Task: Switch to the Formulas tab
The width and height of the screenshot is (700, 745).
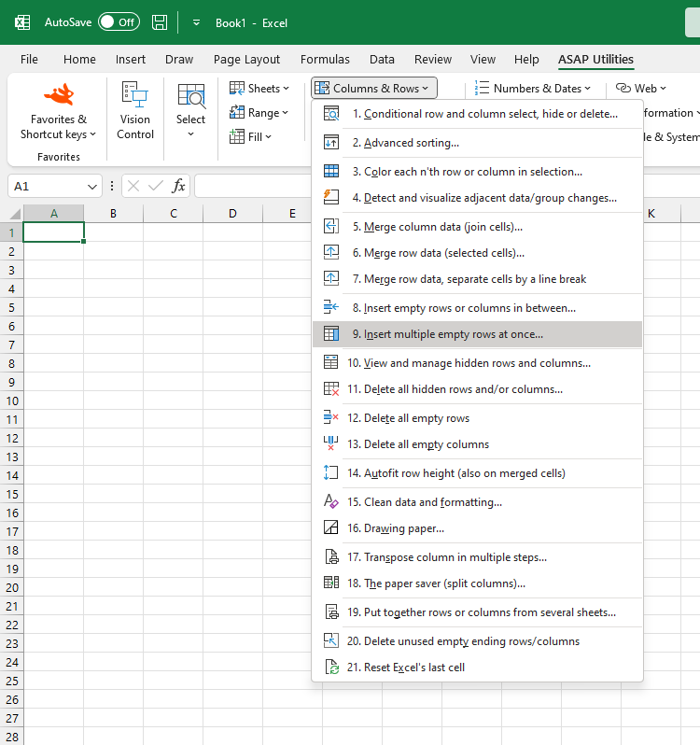Action: click(x=325, y=60)
